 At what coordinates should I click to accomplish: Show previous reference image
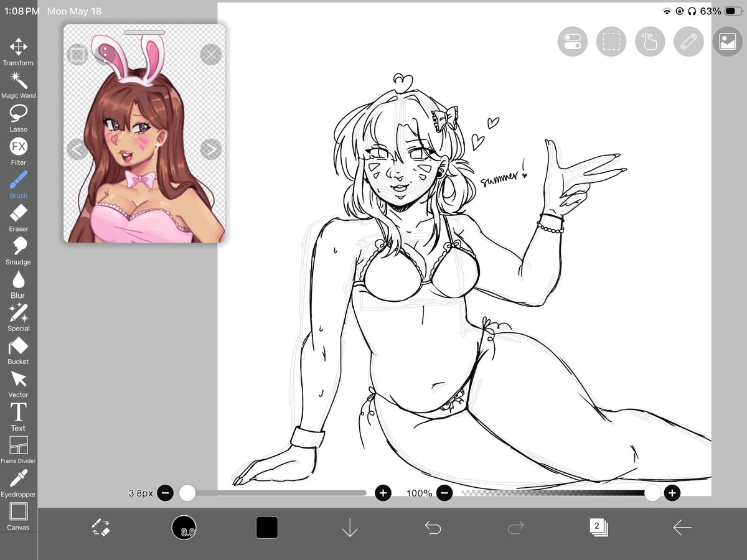click(x=77, y=149)
